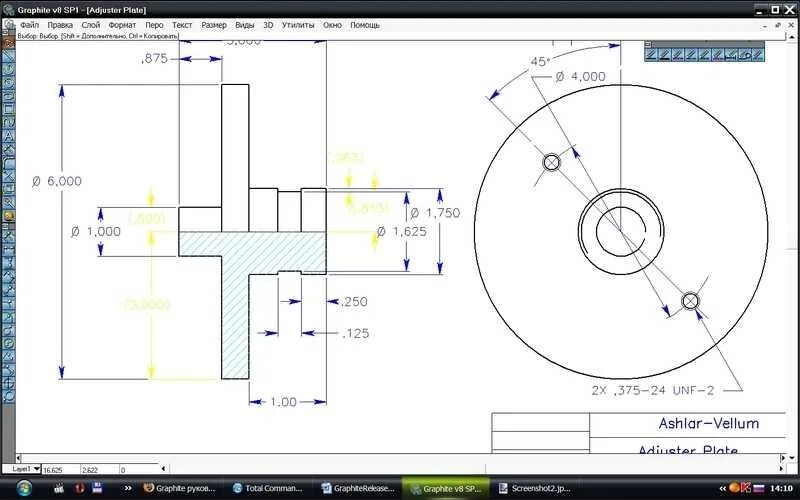
Task: Select the Text tool marked A
Action: tap(9, 137)
